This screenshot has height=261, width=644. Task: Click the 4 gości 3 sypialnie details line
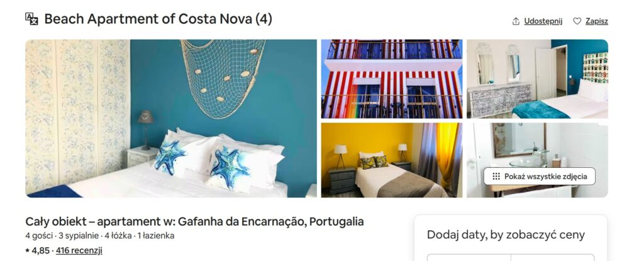pos(100,235)
